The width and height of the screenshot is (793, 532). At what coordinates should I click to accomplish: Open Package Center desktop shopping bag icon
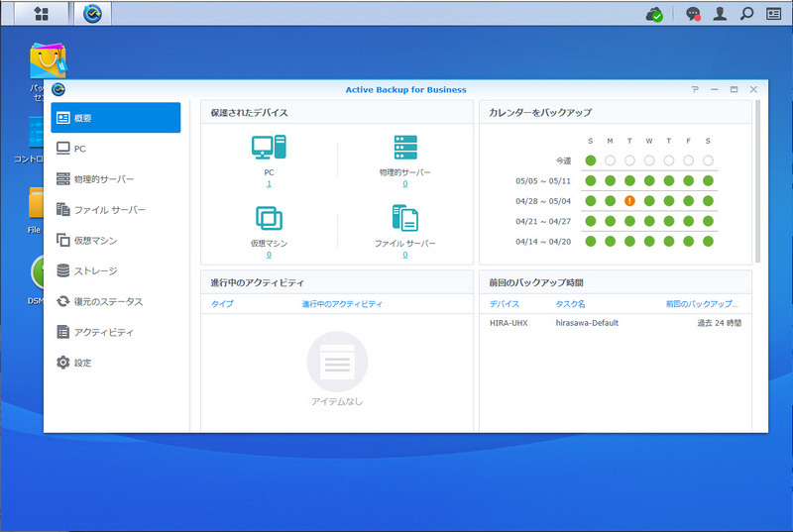pos(48,60)
